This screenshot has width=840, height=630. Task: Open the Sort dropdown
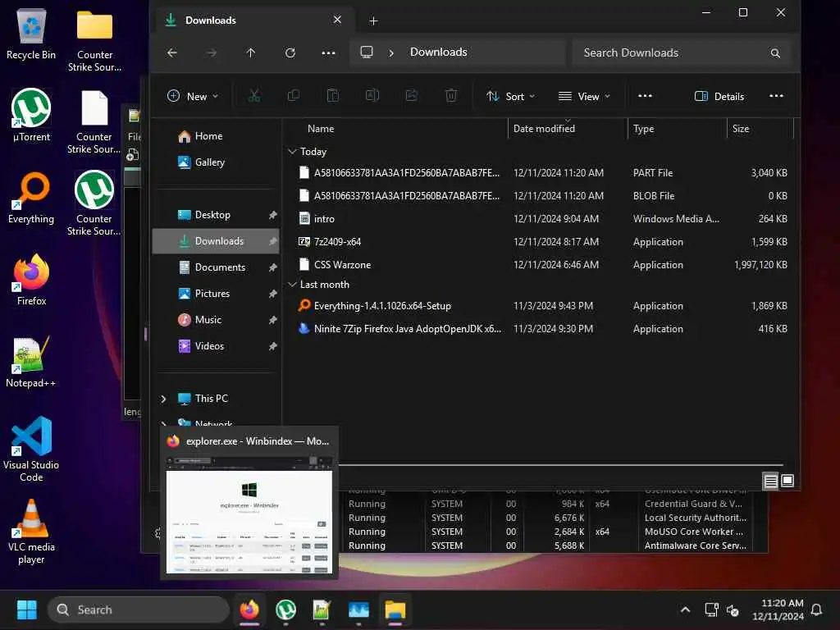(510, 96)
